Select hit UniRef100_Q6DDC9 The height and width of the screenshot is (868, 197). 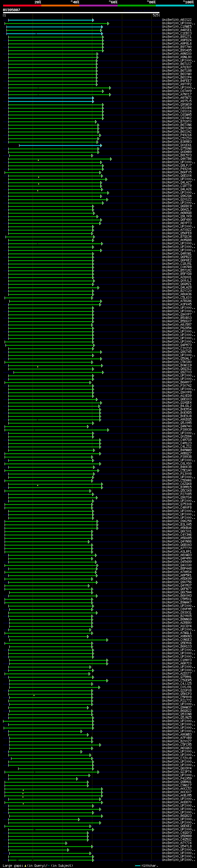pyautogui.click(x=177, y=206)
